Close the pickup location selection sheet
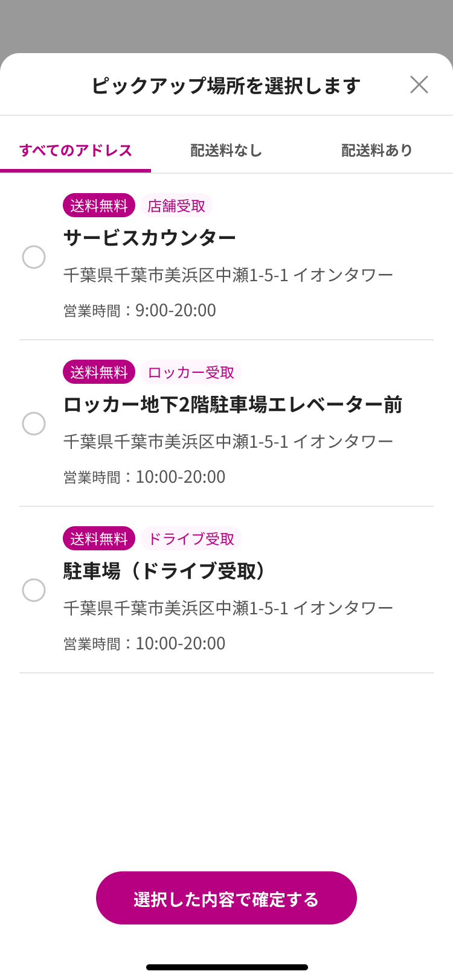The width and height of the screenshot is (453, 980). (x=419, y=84)
